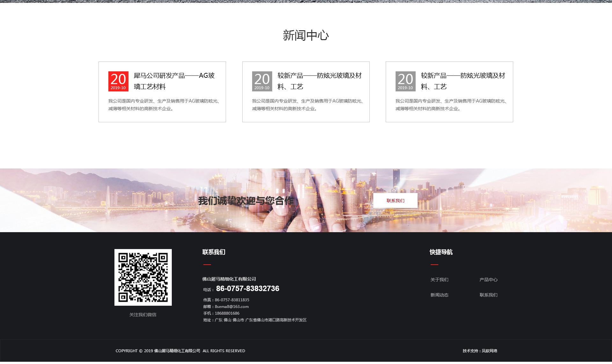612x364 pixels.
Task: Click the 凤软网络 tech support link
Action: point(489,351)
